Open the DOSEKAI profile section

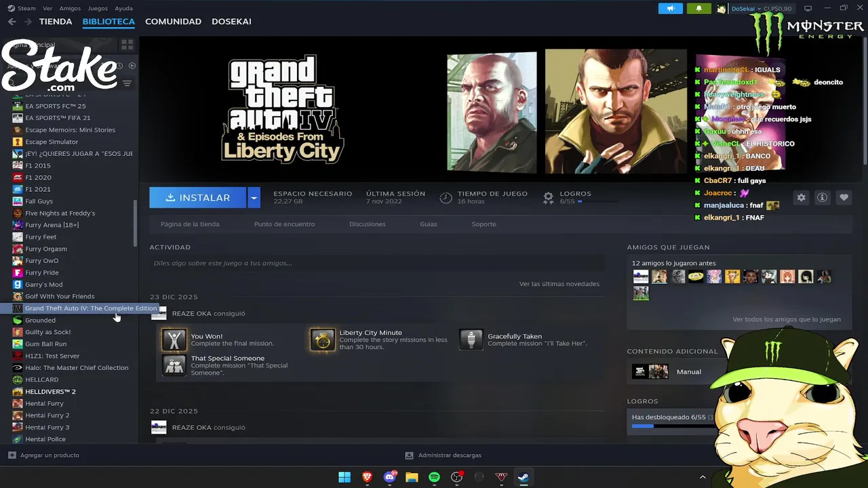point(231,22)
